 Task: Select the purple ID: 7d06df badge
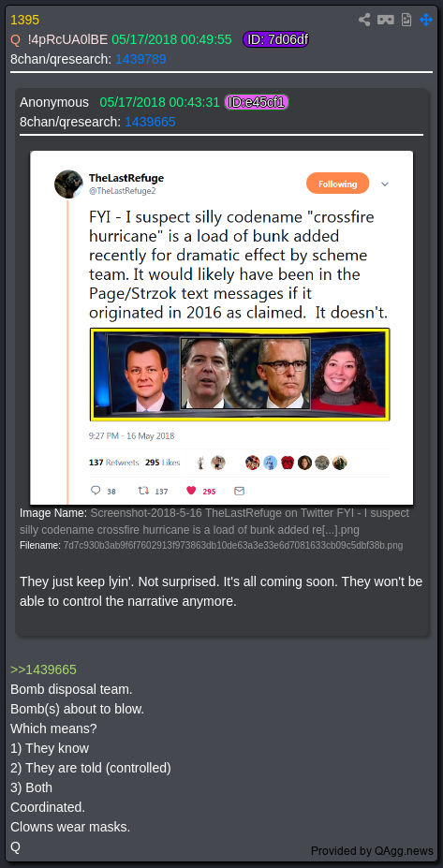275,39
